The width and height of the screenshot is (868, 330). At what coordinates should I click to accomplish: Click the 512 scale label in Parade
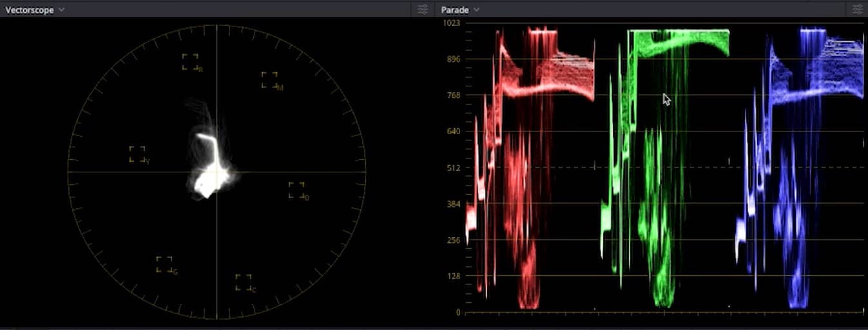coord(454,168)
